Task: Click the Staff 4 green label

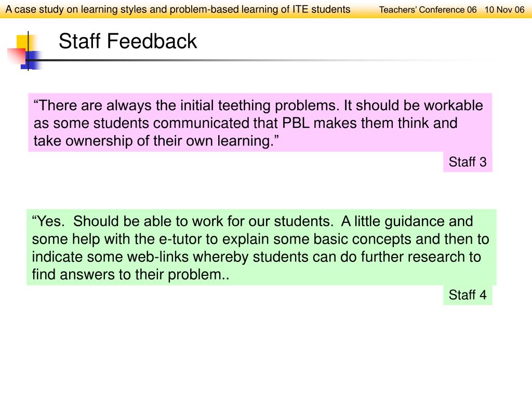Action: tap(468, 295)
